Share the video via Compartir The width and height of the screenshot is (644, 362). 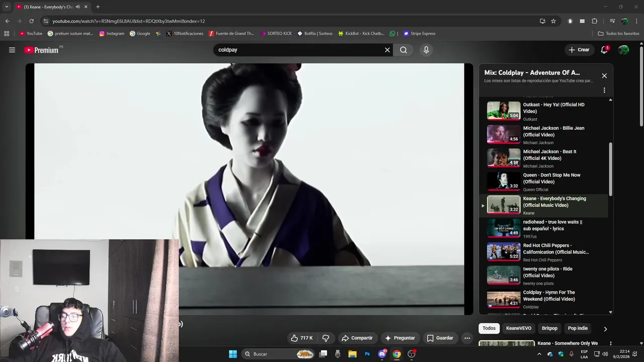click(357, 338)
